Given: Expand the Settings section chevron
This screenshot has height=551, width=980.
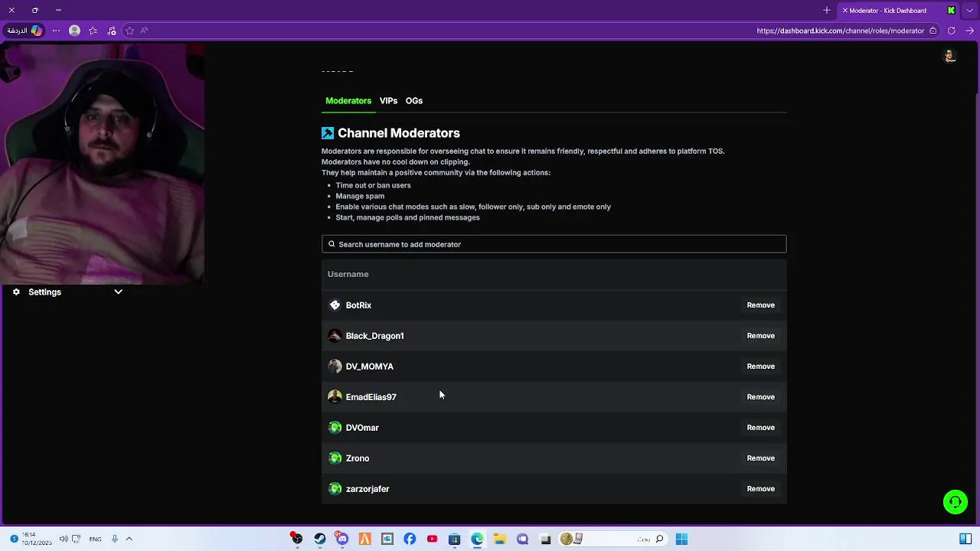Looking at the screenshot, I should (x=118, y=292).
